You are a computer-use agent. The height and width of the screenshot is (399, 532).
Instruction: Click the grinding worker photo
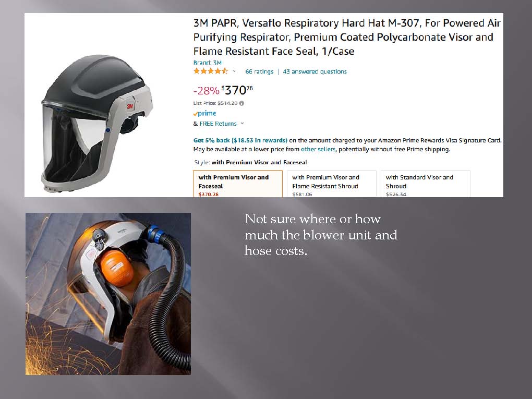coord(108,294)
